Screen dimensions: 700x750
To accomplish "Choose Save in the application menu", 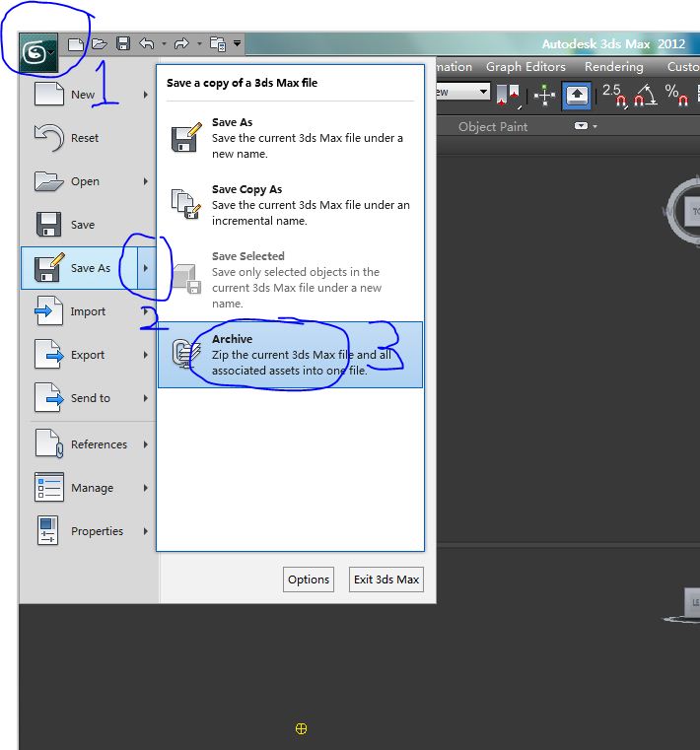I will (88, 225).
